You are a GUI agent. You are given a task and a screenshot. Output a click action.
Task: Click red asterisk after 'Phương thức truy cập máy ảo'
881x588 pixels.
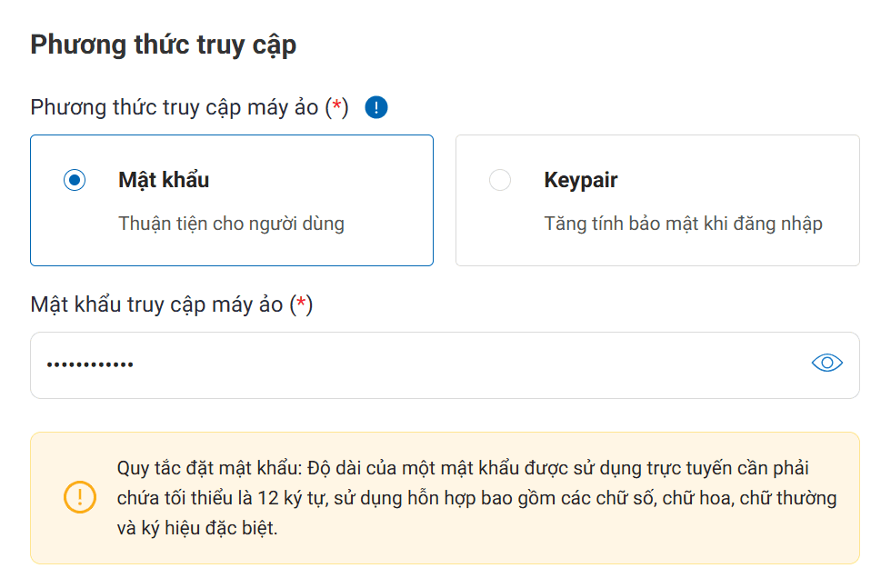[x=337, y=107]
